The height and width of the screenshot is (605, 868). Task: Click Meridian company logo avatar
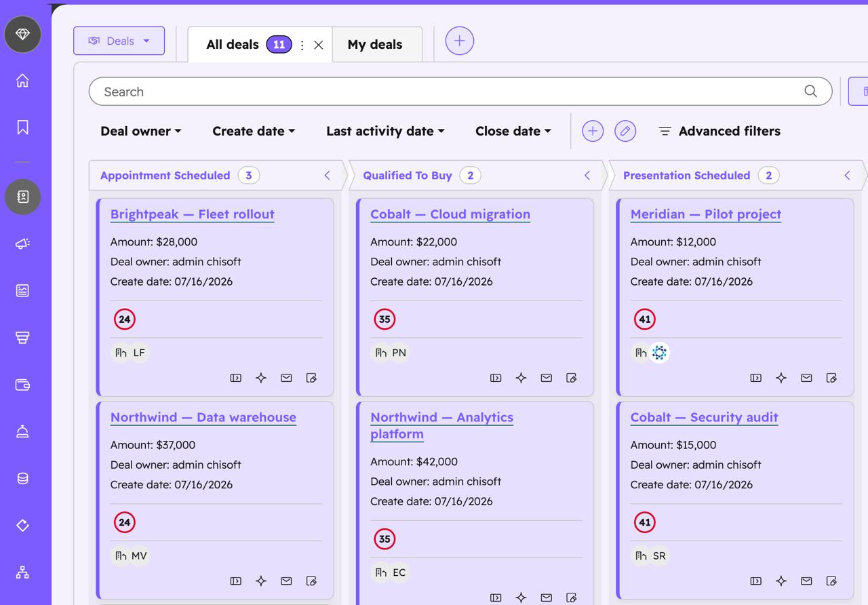[659, 353]
